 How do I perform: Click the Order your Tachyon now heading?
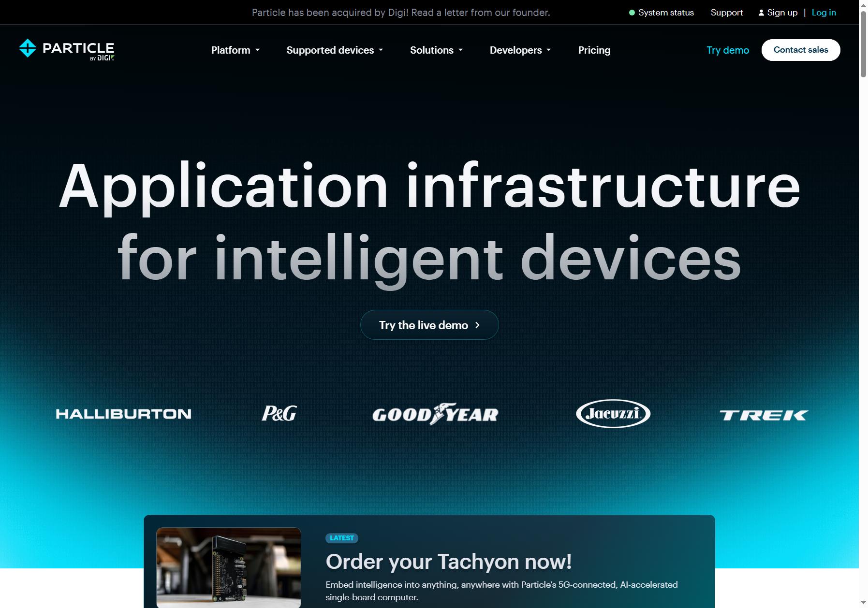(x=449, y=562)
